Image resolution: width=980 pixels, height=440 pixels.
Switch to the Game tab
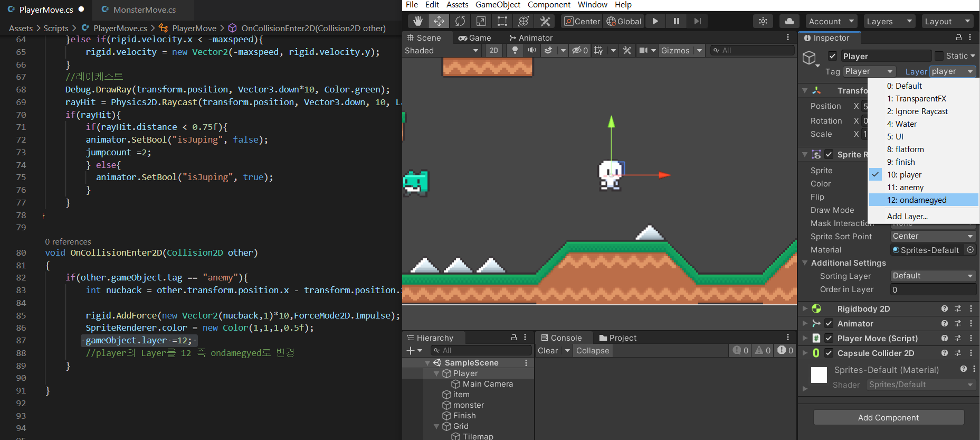(474, 38)
